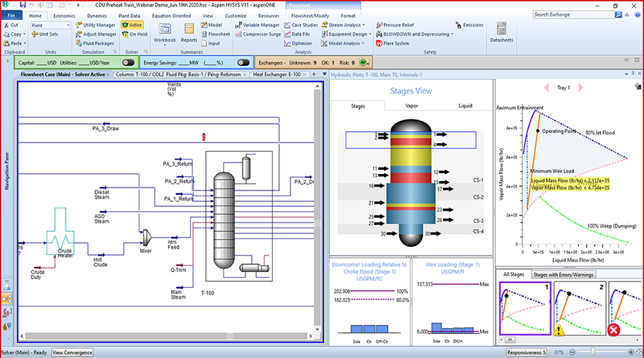
Task: Click the View Convergence button
Action: (72, 353)
